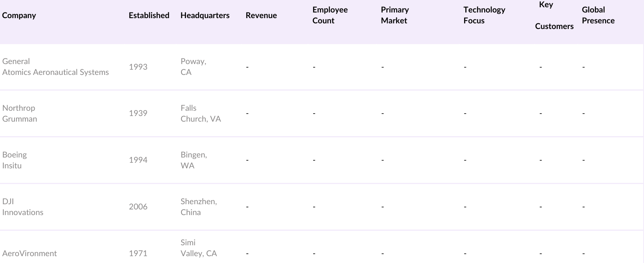The width and height of the screenshot is (644, 263).
Task: Click the Primary Market column header
Action: click(395, 15)
